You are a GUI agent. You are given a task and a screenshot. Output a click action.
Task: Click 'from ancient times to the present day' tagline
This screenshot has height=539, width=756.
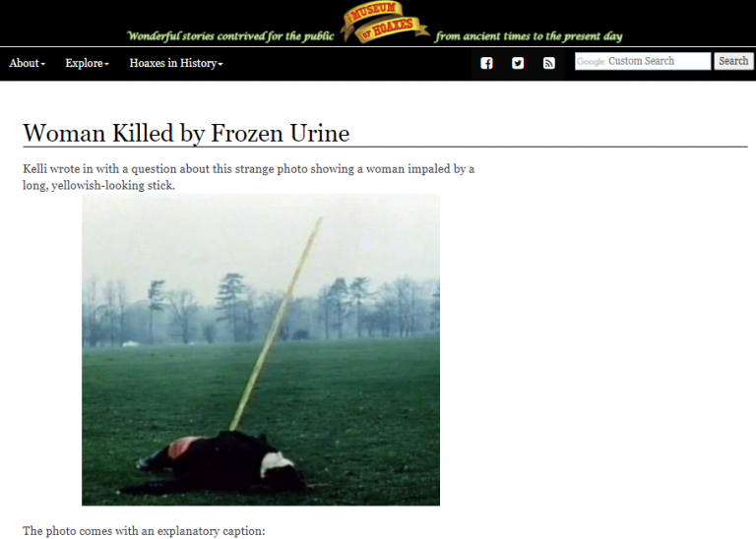pos(529,36)
